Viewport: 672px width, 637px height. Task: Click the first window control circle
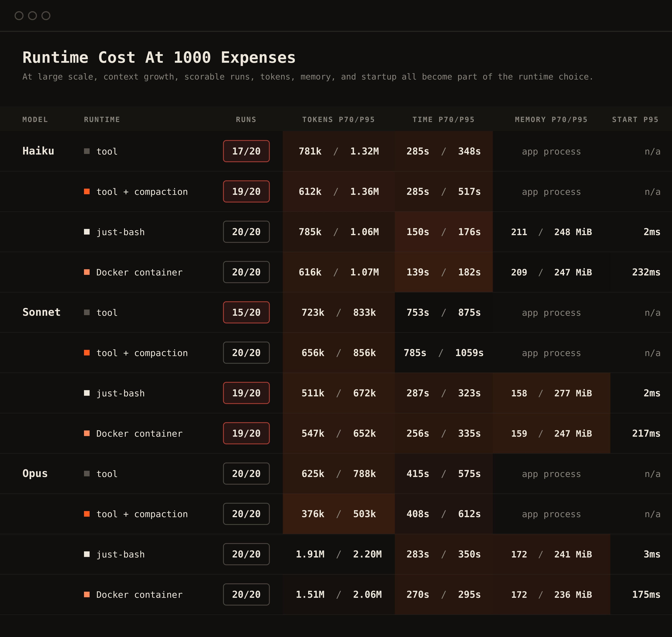click(19, 16)
